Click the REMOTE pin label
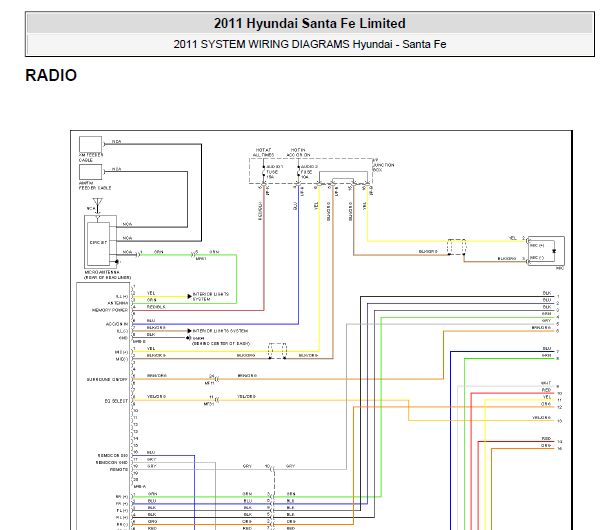 pos(119,470)
